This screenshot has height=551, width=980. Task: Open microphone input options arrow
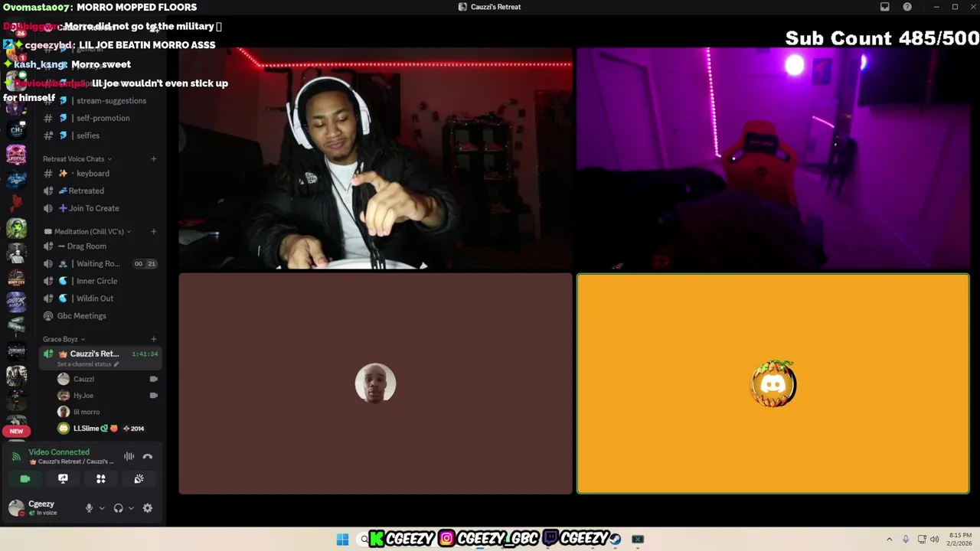coord(101,508)
